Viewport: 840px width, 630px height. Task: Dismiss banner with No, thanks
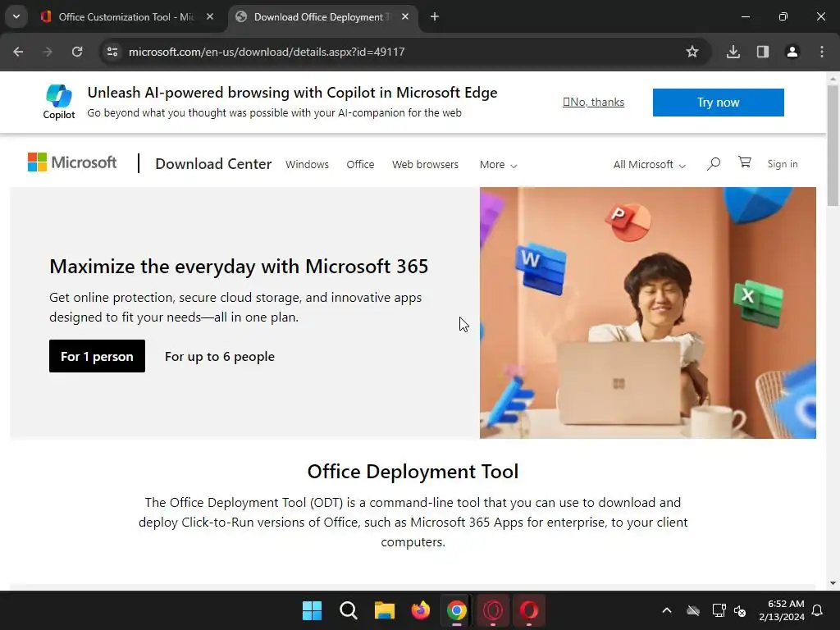(594, 102)
